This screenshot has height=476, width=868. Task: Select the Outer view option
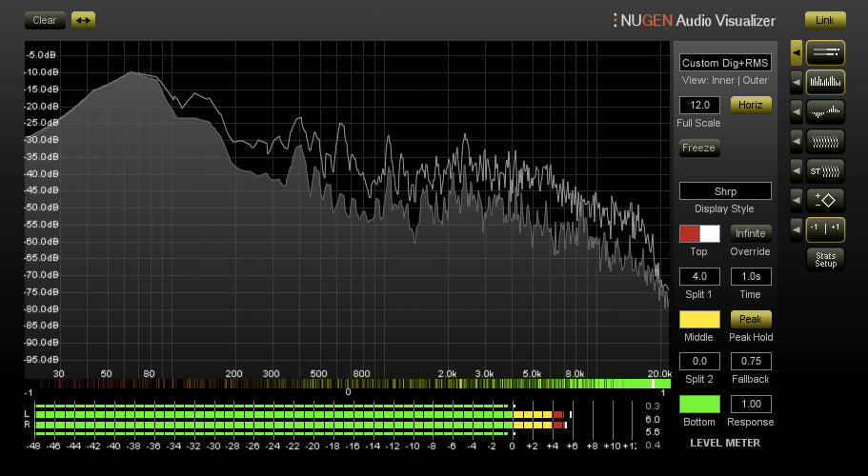[x=755, y=80]
